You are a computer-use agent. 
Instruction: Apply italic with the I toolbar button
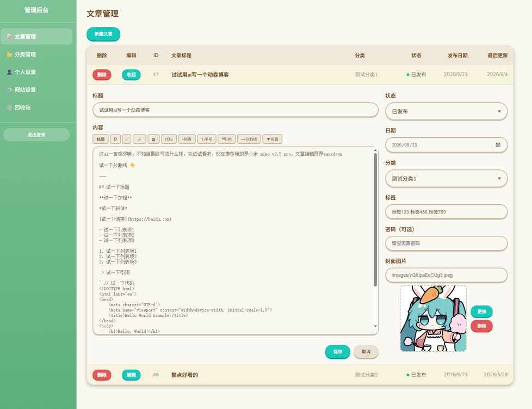click(x=127, y=139)
